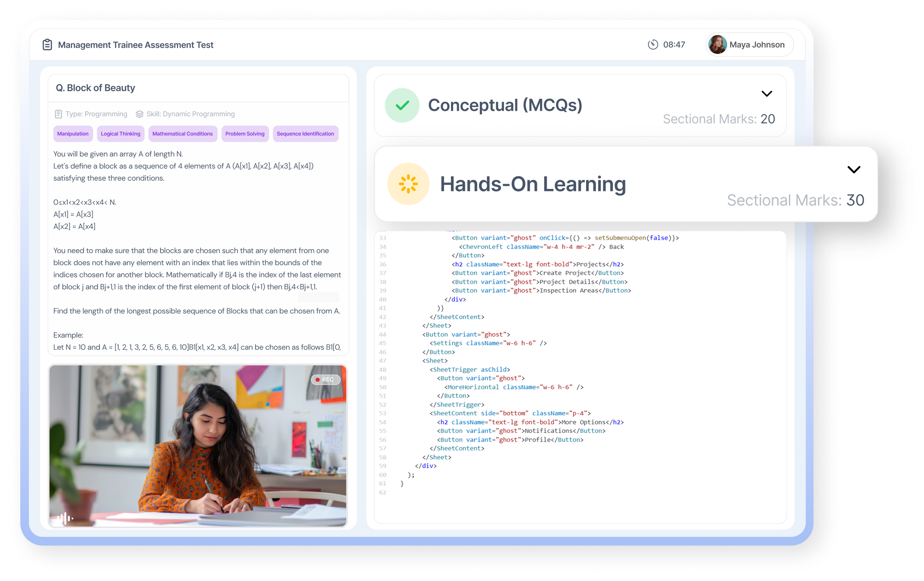Click code line 53 SheetContent side bottom
The width and height of the screenshot is (924, 581).
tap(510, 413)
